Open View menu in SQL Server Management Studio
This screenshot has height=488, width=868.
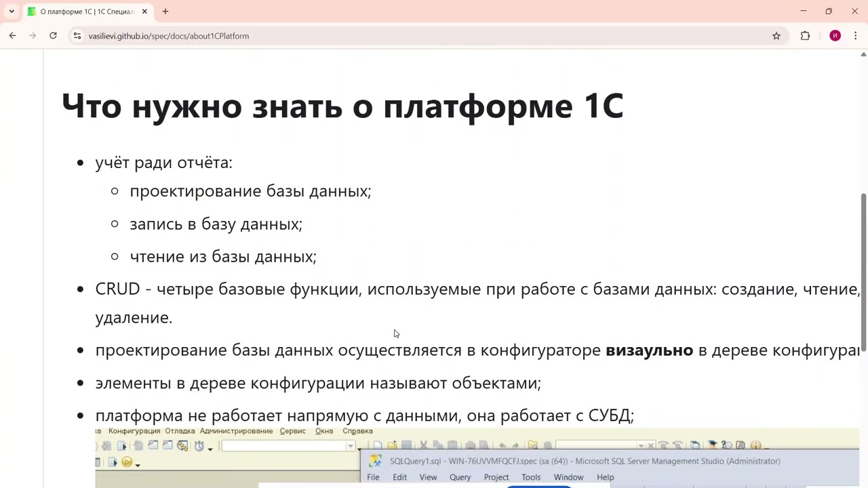[x=428, y=477]
